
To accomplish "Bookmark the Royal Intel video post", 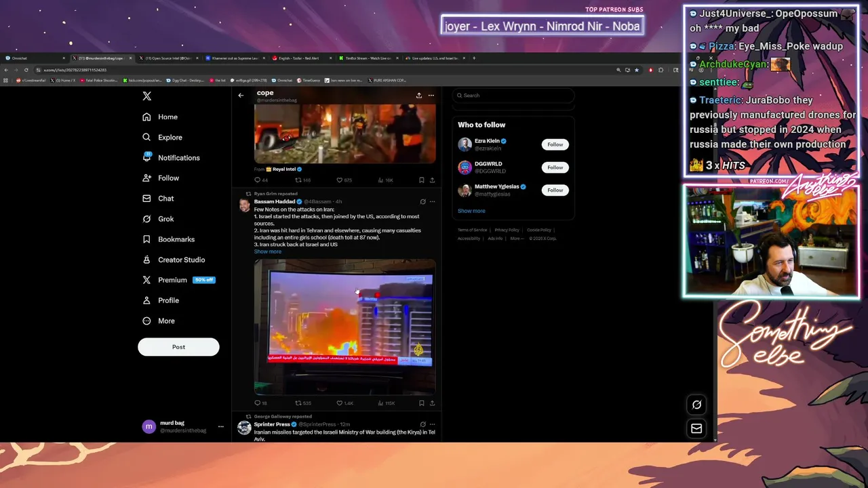I will (x=421, y=180).
